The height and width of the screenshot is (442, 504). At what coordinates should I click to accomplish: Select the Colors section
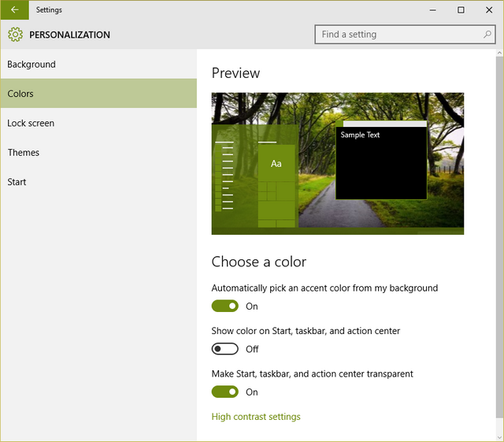click(98, 93)
